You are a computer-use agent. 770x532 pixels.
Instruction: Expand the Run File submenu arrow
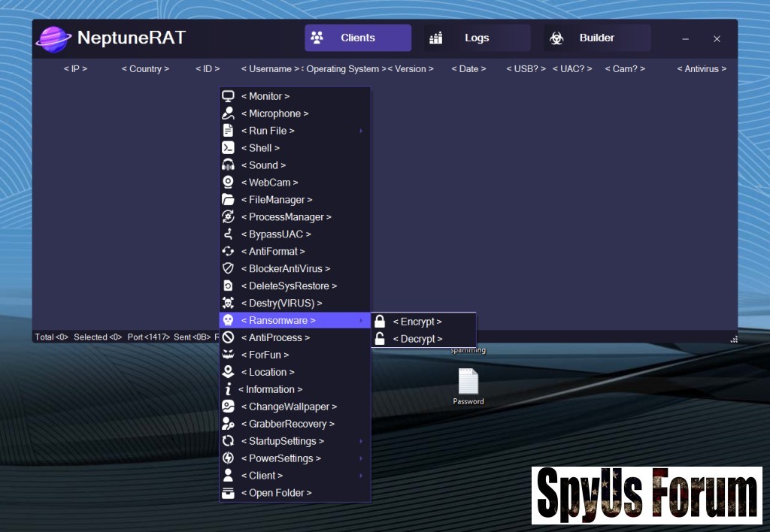click(361, 131)
